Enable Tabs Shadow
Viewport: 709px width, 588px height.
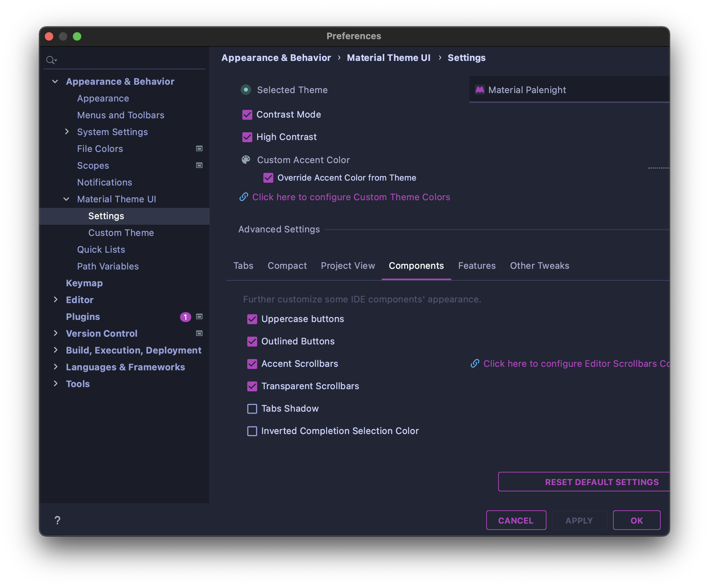(252, 408)
